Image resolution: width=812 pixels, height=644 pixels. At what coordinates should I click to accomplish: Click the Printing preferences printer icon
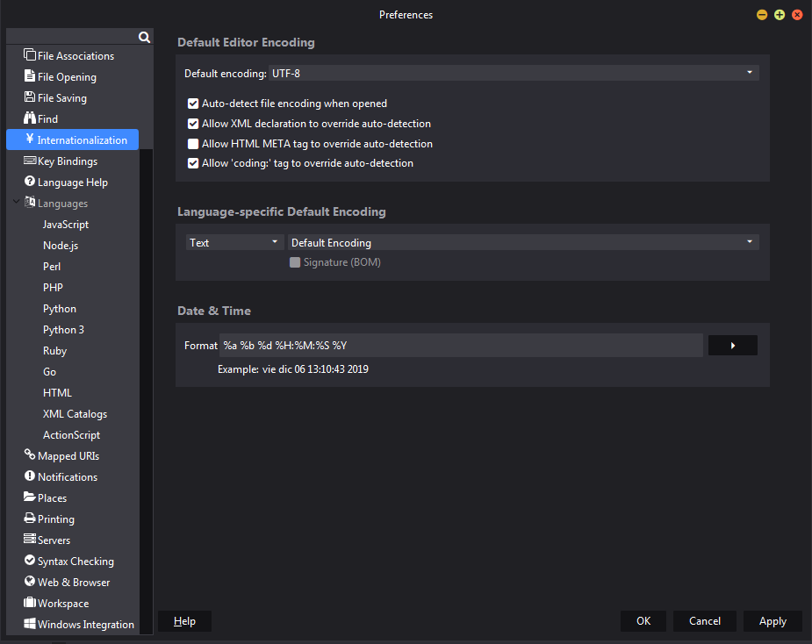pos(28,519)
